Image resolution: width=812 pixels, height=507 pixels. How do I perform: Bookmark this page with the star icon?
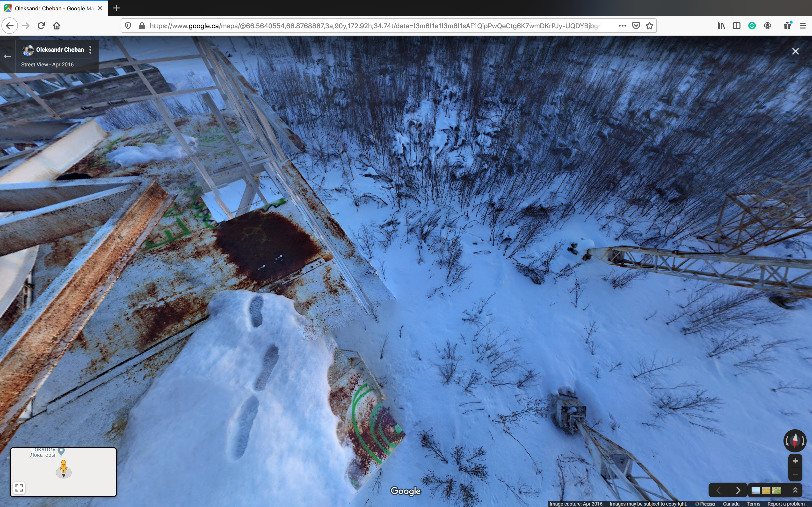point(650,26)
